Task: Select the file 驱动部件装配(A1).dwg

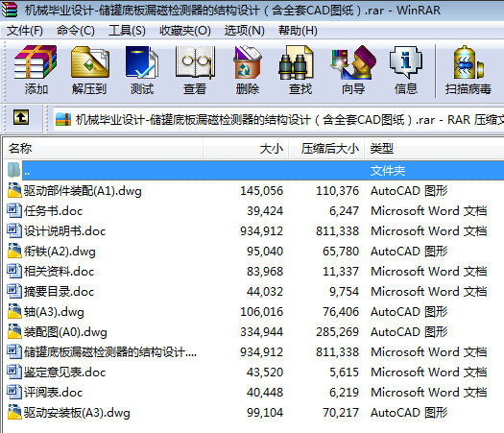Action: click(x=83, y=191)
